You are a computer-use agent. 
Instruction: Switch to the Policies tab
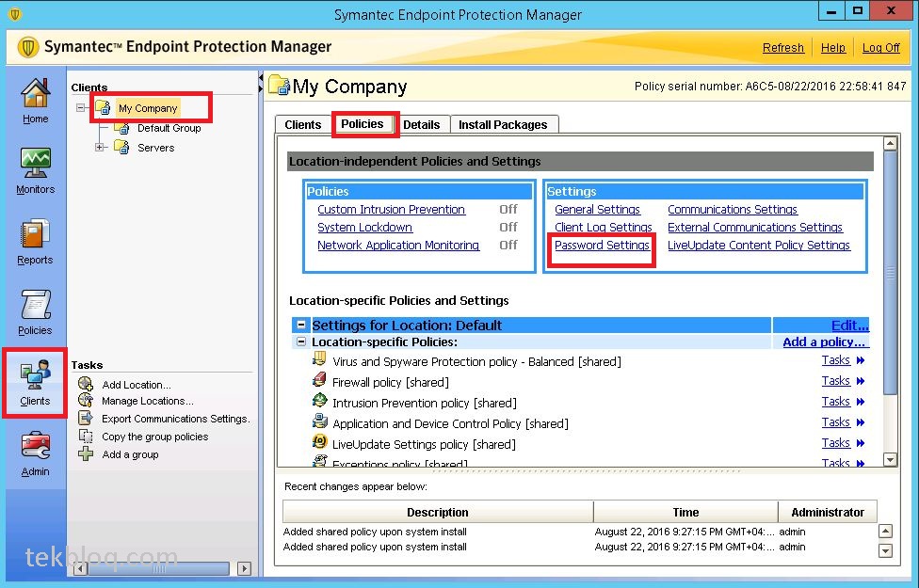coord(363,123)
